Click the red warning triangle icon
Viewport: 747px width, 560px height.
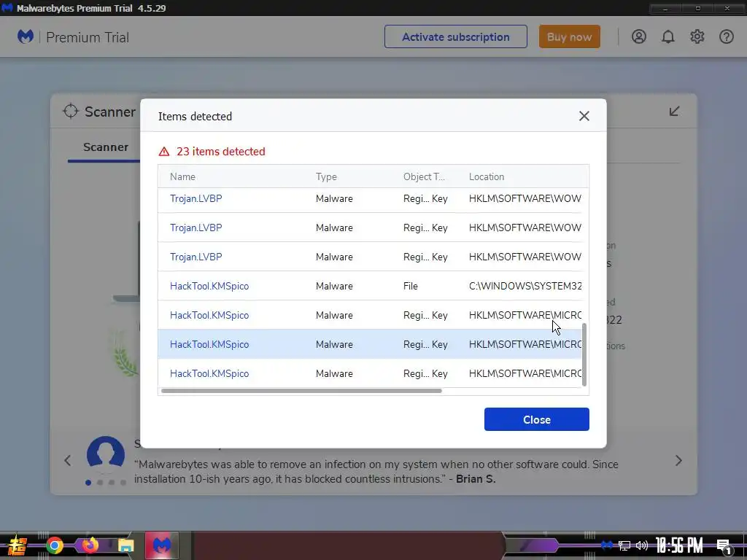164,152
